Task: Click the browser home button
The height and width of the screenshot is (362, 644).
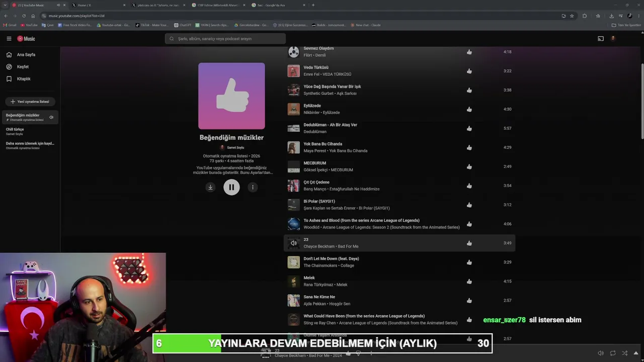Action: click(x=33, y=16)
